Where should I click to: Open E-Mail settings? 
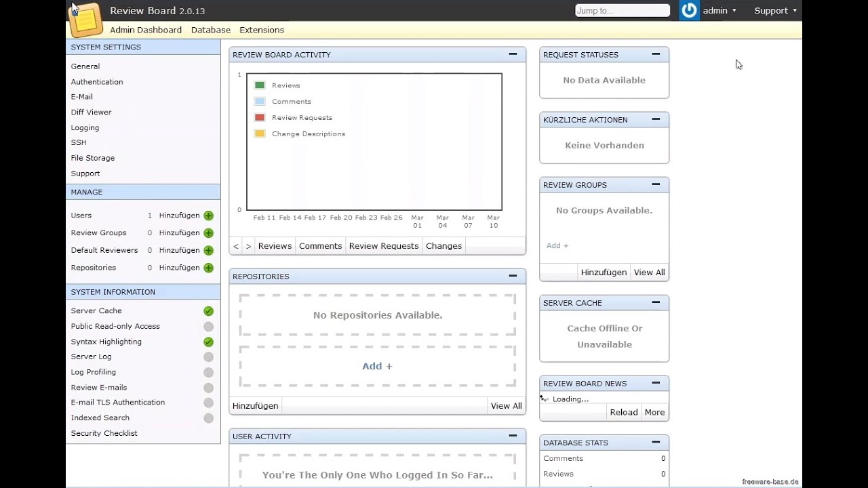82,97
